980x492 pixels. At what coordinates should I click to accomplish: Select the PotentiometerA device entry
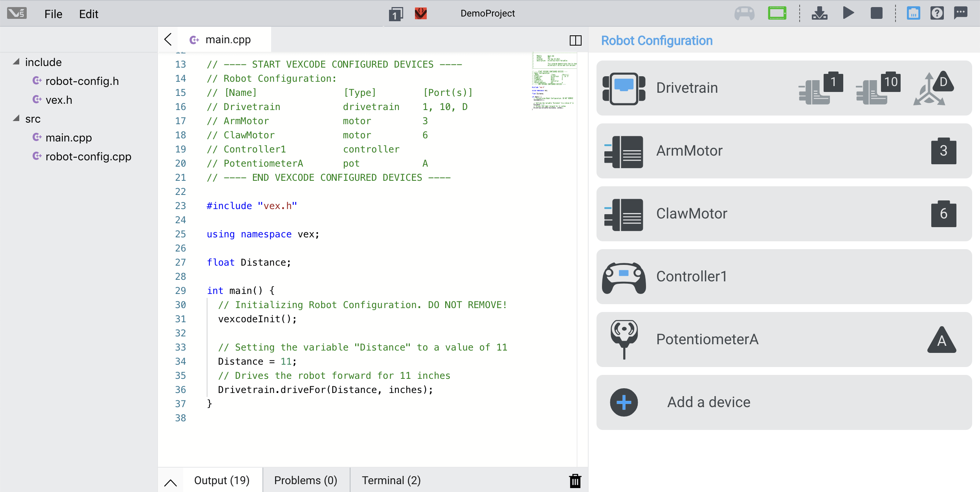[784, 340]
